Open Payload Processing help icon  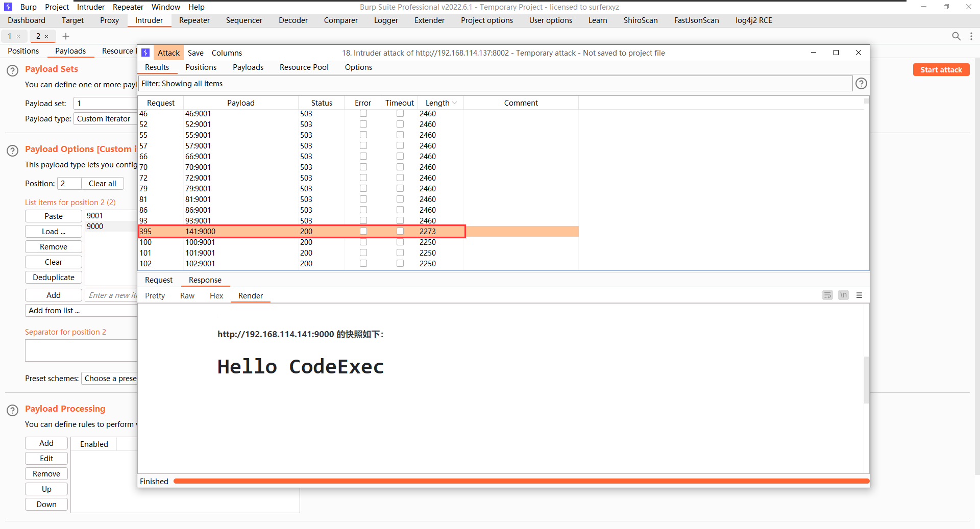12,410
